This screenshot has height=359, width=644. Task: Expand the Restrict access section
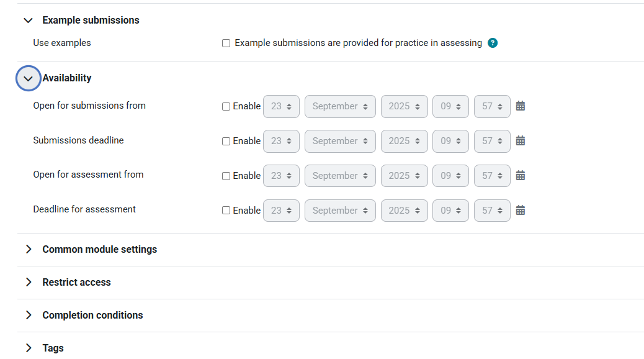point(28,282)
